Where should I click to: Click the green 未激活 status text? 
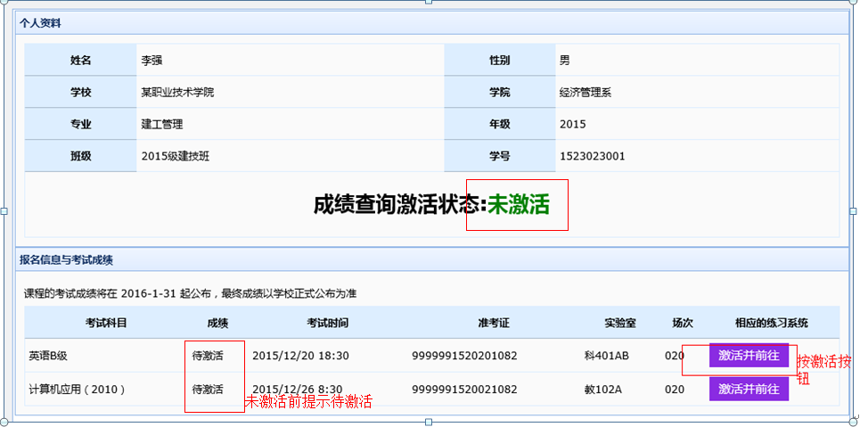pyautogui.click(x=519, y=204)
